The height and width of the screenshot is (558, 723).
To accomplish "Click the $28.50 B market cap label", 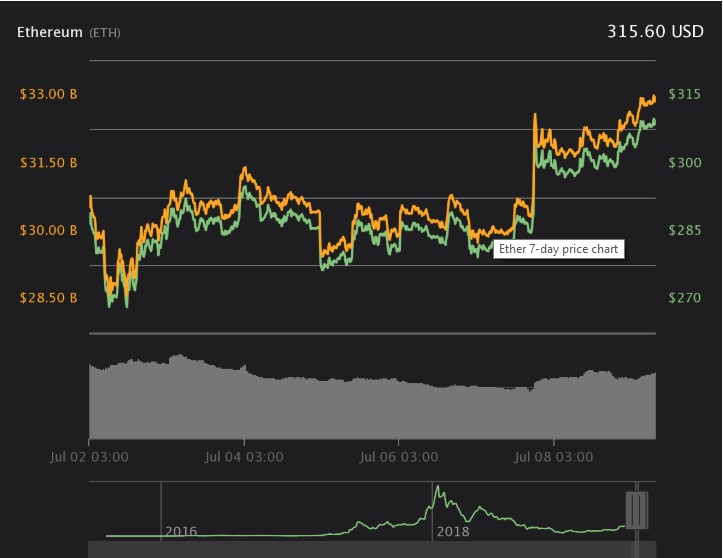I will [48, 298].
